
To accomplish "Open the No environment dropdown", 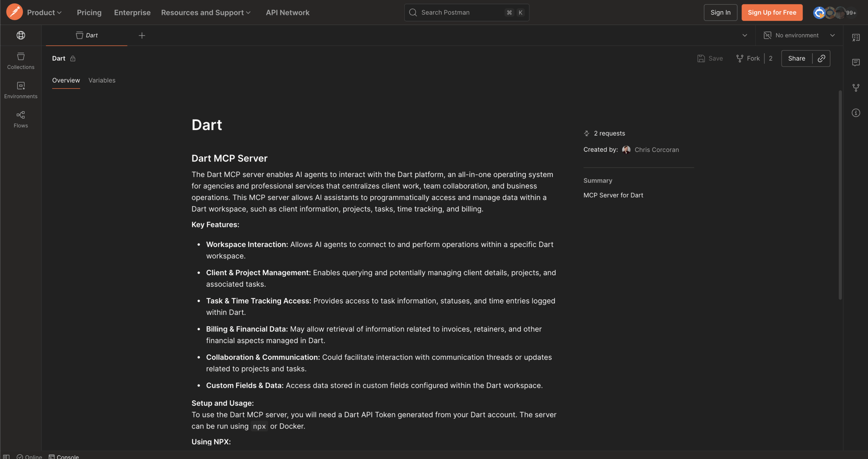I will [798, 35].
